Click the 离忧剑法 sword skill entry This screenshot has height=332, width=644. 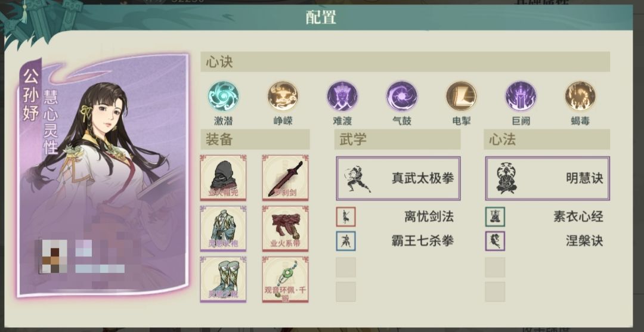[x=395, y=217]
